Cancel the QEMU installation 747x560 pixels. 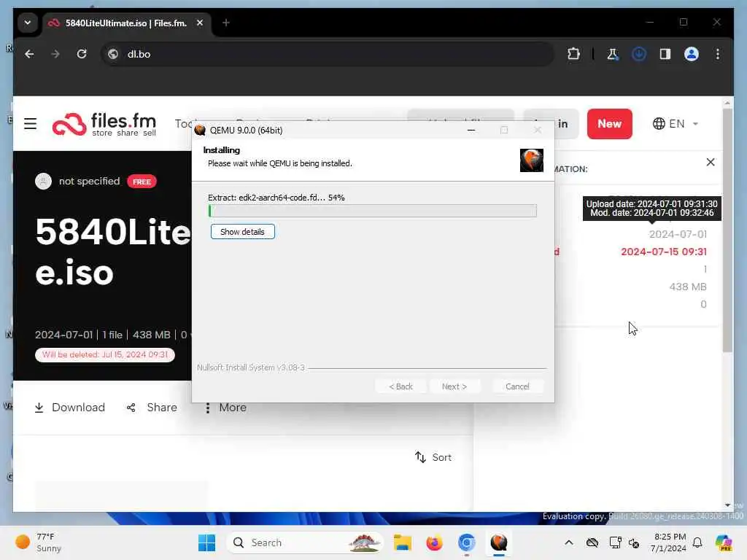517,386
